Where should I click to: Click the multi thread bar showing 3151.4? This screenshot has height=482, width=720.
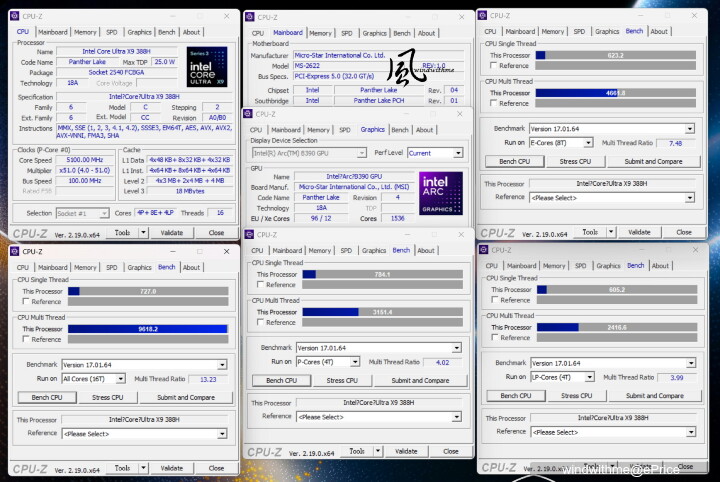coord(382,312)
